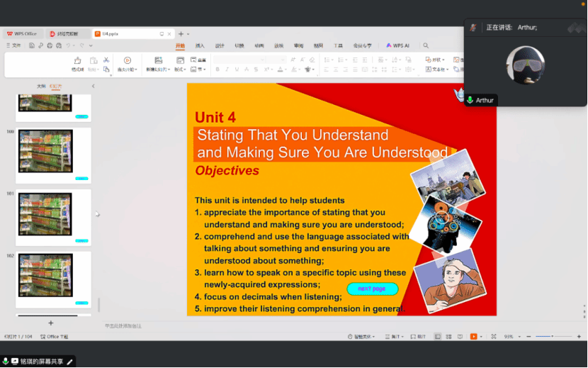
Task: Click the Save icon in quick access toolbar
Action: [31, 45]
